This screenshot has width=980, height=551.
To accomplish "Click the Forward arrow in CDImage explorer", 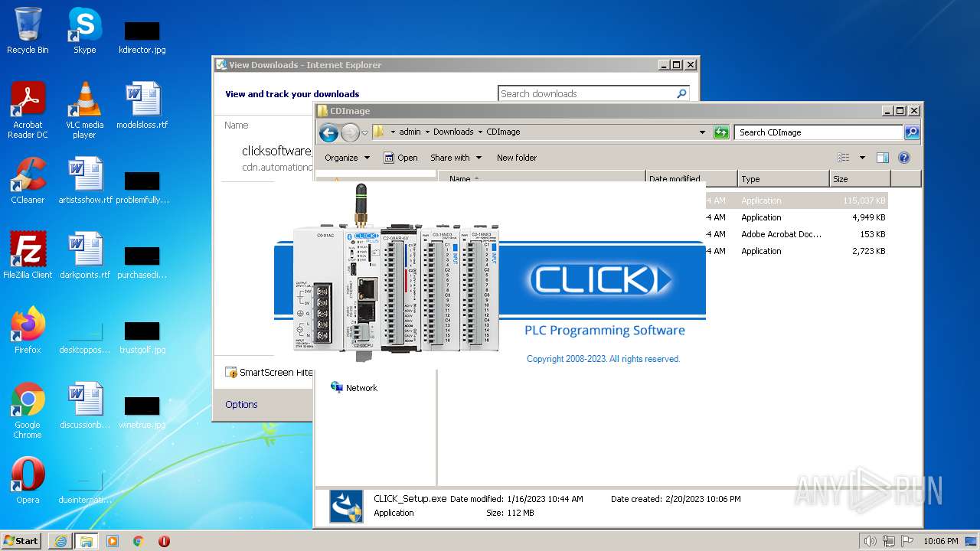I will (350, 132).
